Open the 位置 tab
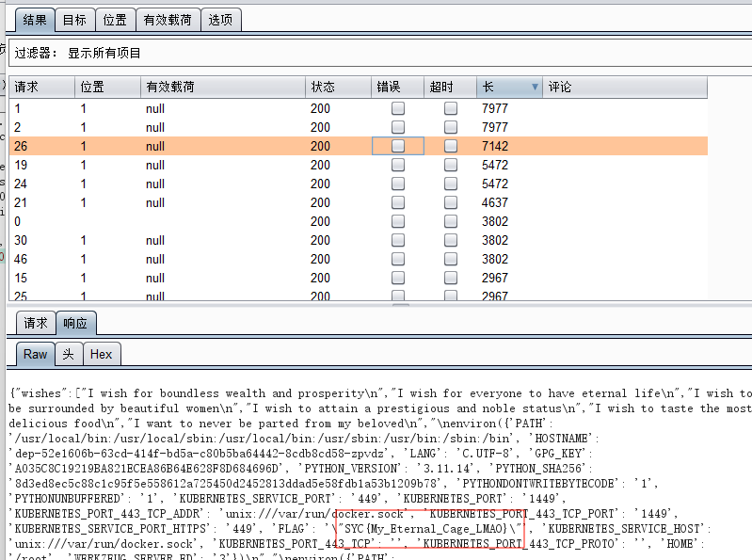 click(115, 19)
